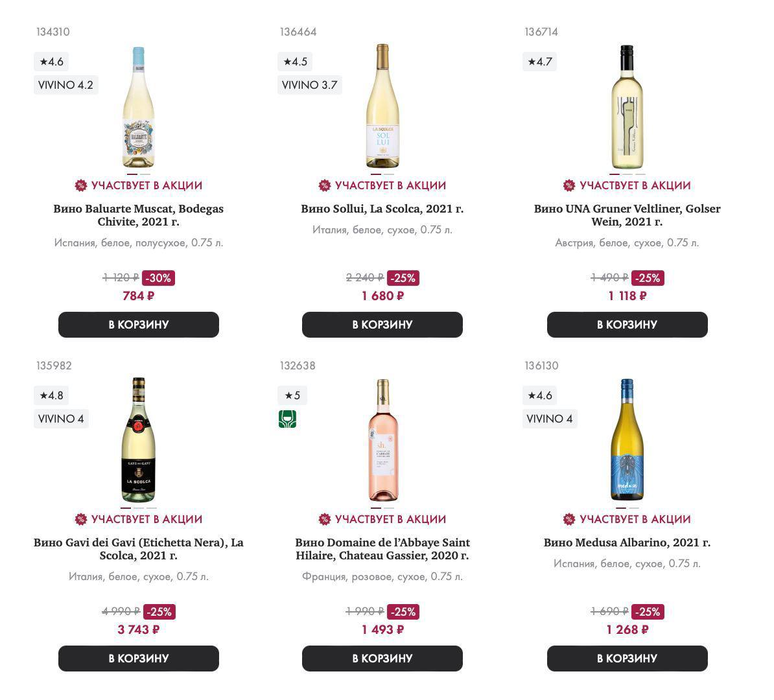774x700 pixels.
Task: Click promo percent icon under Gavi dei Gavi
Action: coord(81,519)
